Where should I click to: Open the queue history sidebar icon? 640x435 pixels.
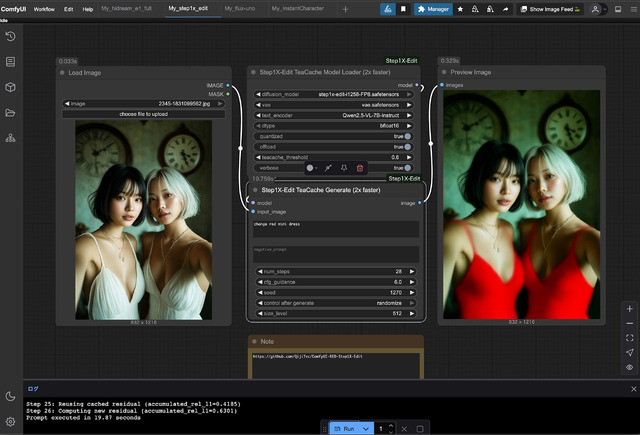pos(11,36)
